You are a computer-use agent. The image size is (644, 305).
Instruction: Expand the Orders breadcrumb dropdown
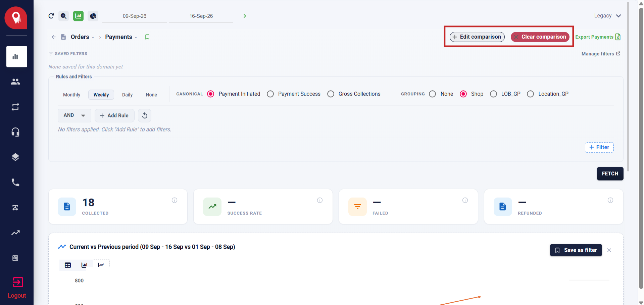coord(93,38)
